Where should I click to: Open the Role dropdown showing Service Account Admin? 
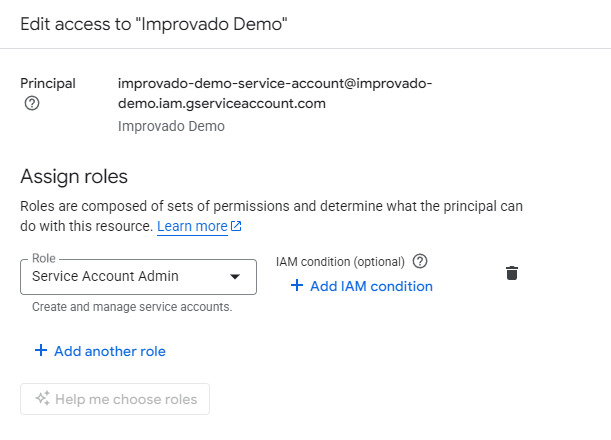point(138,277)
